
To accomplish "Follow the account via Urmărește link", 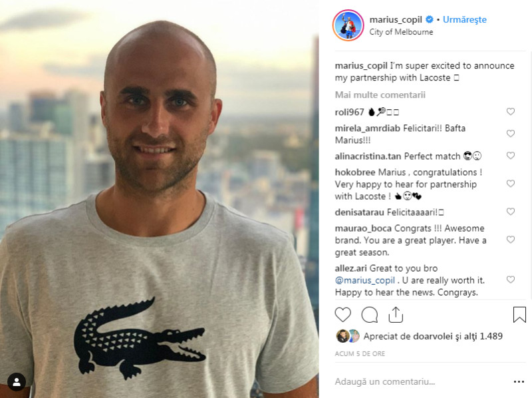I will pyautogui.click(x=464, y=20).
